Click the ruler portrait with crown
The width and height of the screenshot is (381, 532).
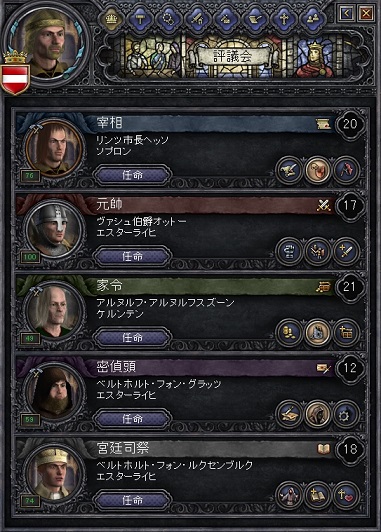(46, 45)
